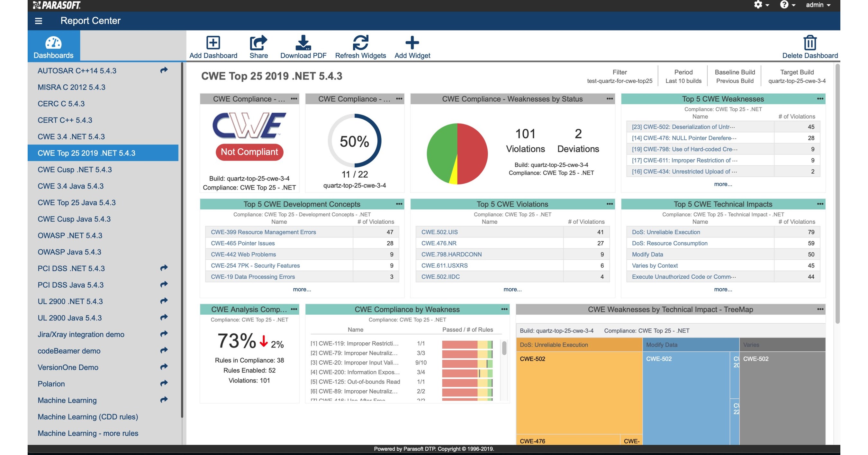Viewport: 868px width, 455px height.
Task: Open the MISRA C 2012 5.4.3 dashboard
Action: click(71, 87)
